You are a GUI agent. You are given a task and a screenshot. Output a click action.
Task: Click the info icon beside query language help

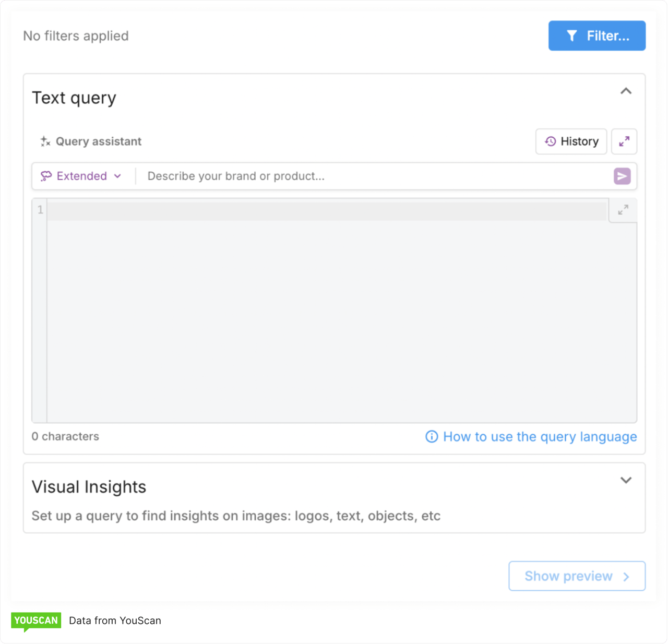pos(432,437)
